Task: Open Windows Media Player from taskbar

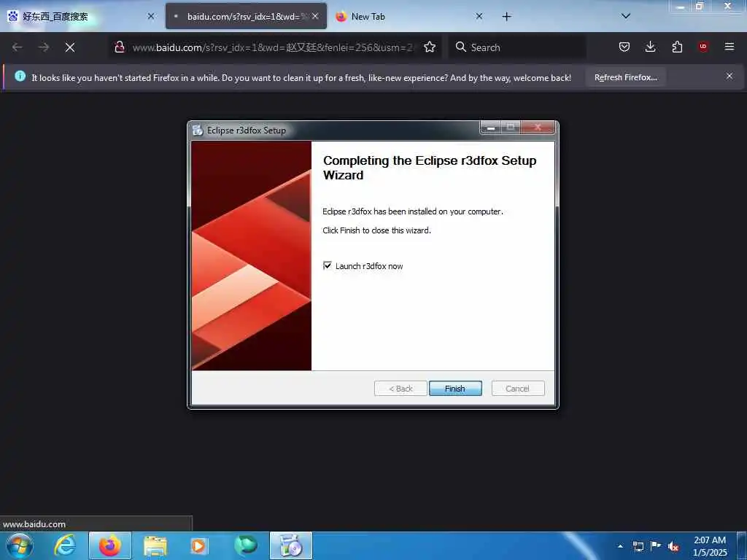Action: pos(198,545)
